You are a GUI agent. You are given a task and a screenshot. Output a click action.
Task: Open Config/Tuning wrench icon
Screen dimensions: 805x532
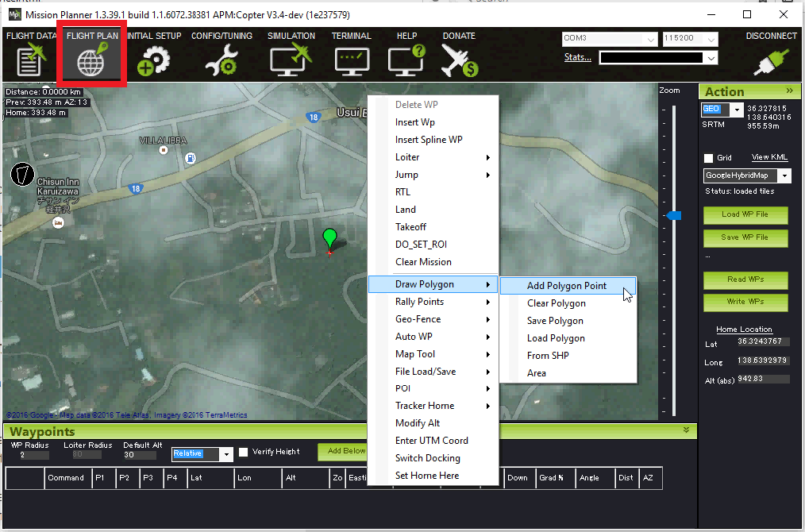click(x=221, y=60)
